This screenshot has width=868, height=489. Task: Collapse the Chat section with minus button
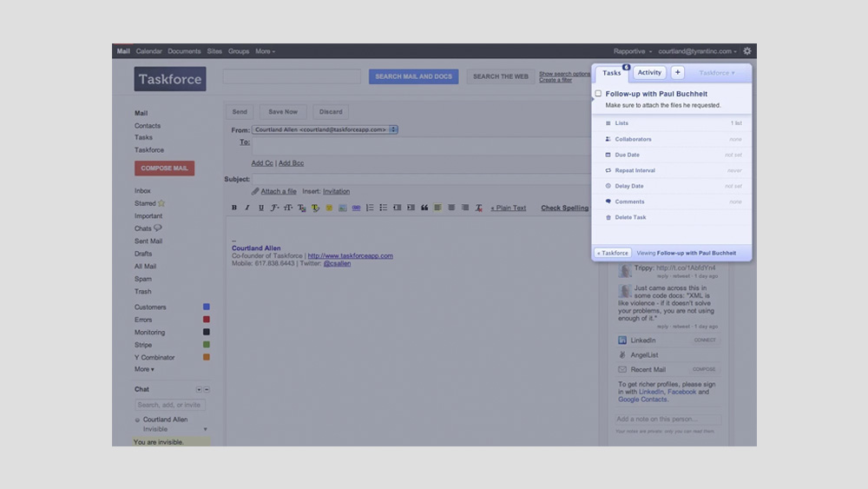pos(207,390)
